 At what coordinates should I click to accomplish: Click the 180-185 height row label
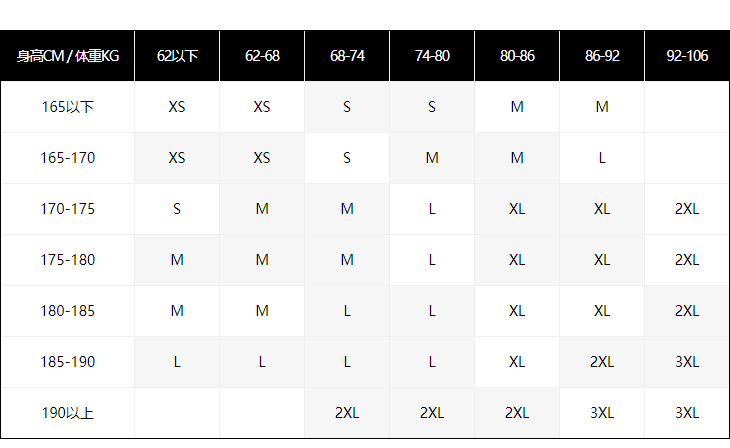[x=67, y=311]
